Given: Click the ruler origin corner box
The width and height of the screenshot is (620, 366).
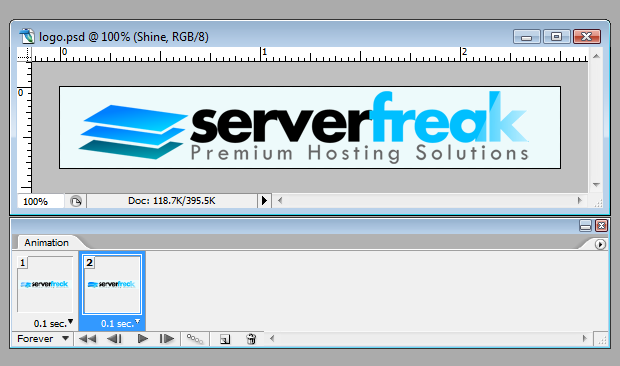Looking at the screenshot, I should (25, 55).
